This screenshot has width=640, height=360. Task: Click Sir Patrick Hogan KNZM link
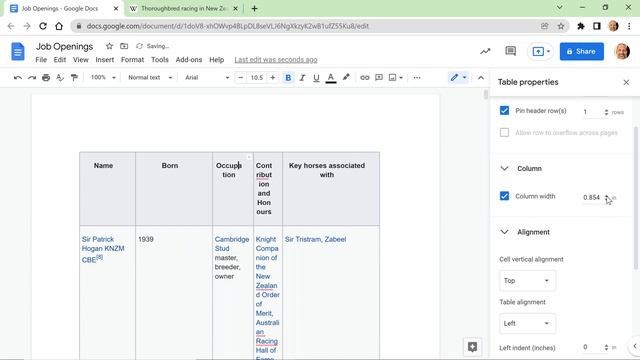pos(103,249)
